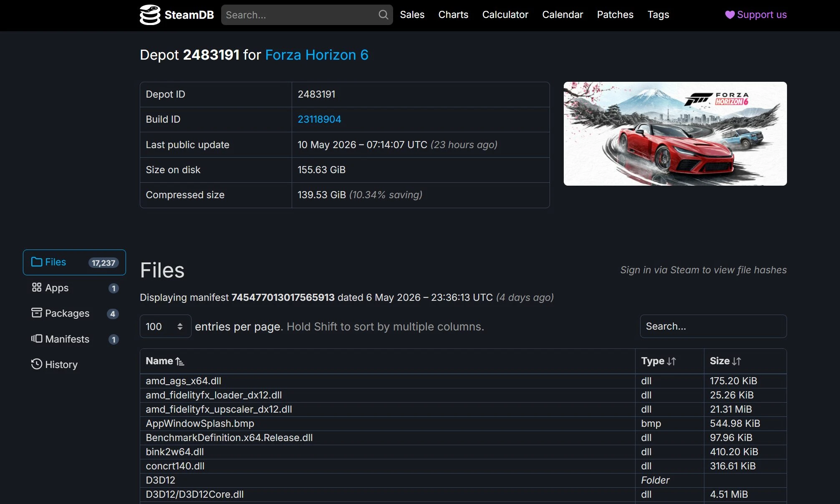Image resolution: width=840 pixels, height=504 pixels.
Task: Click Sign in via Steam hashes notice
Action: point(703,270)
